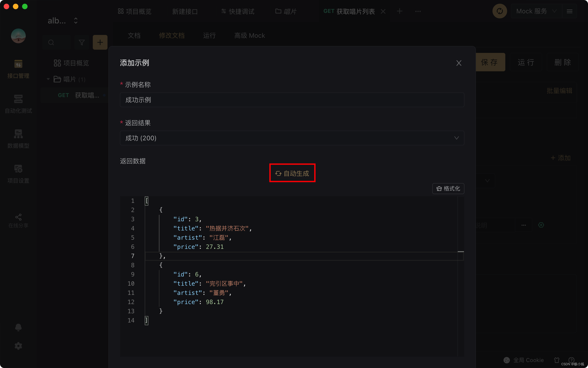Click the code editor scrollbar
Image resolution: width=588 pixels, height=368 pixels.
point(461,276)
